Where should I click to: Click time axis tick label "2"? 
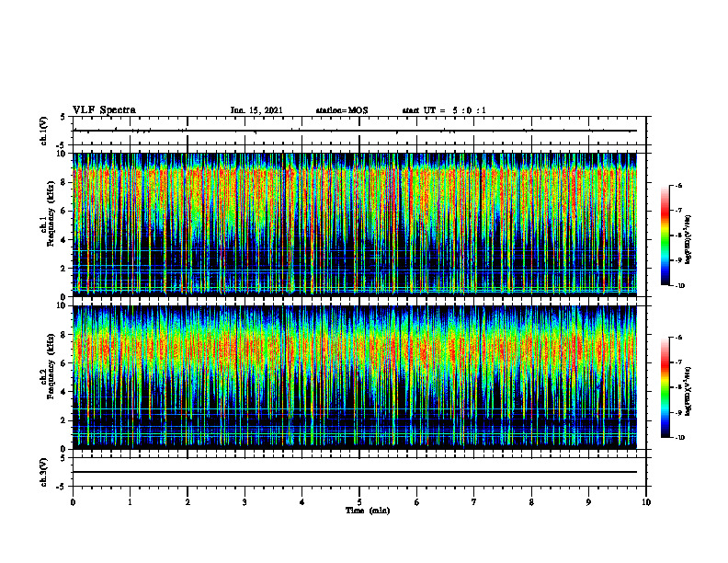click(x=188, y=502)
